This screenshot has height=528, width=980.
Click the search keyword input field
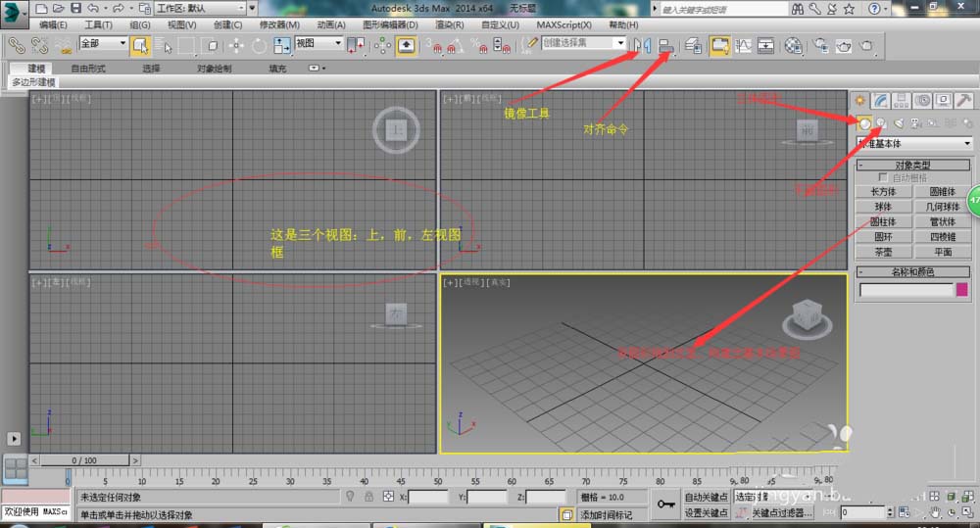coord(724,9)
